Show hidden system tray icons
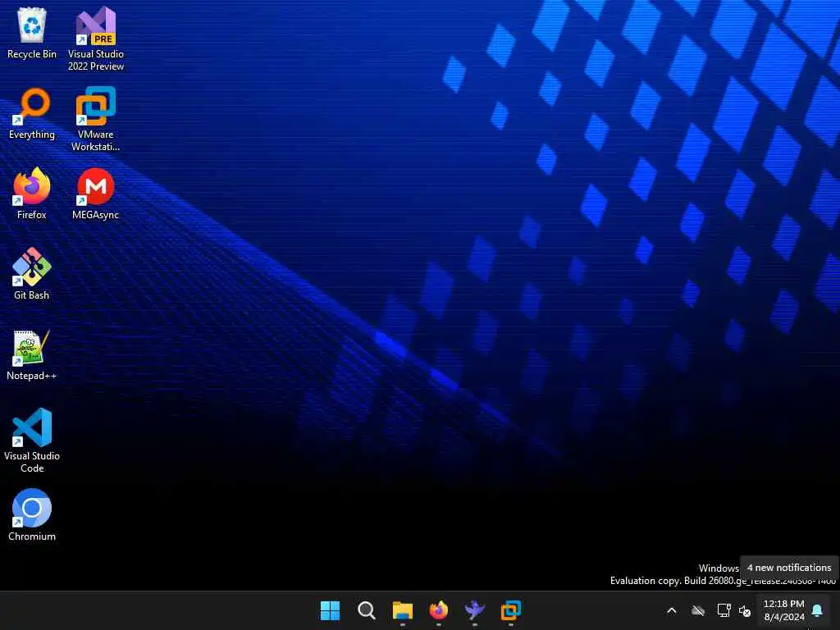The height and width of the screenshot is (630, 840). [671, 610]
